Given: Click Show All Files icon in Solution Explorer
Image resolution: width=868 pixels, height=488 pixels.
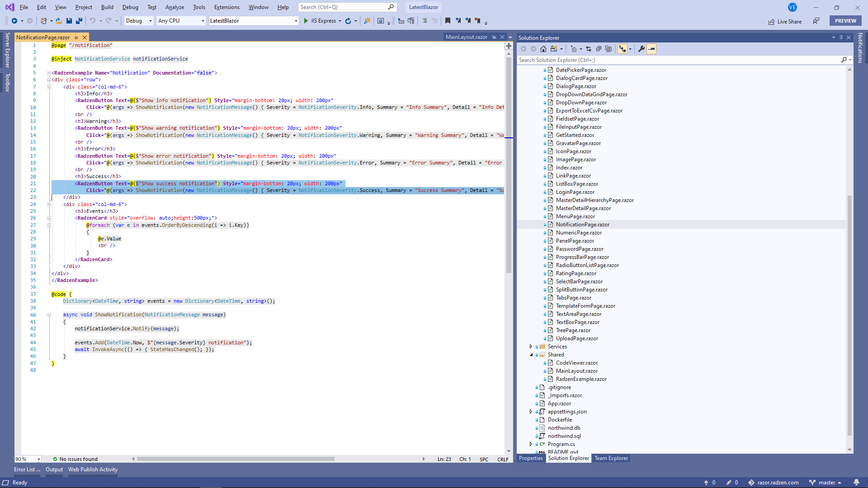Looking at the screenshot, I should click(609, 49).
